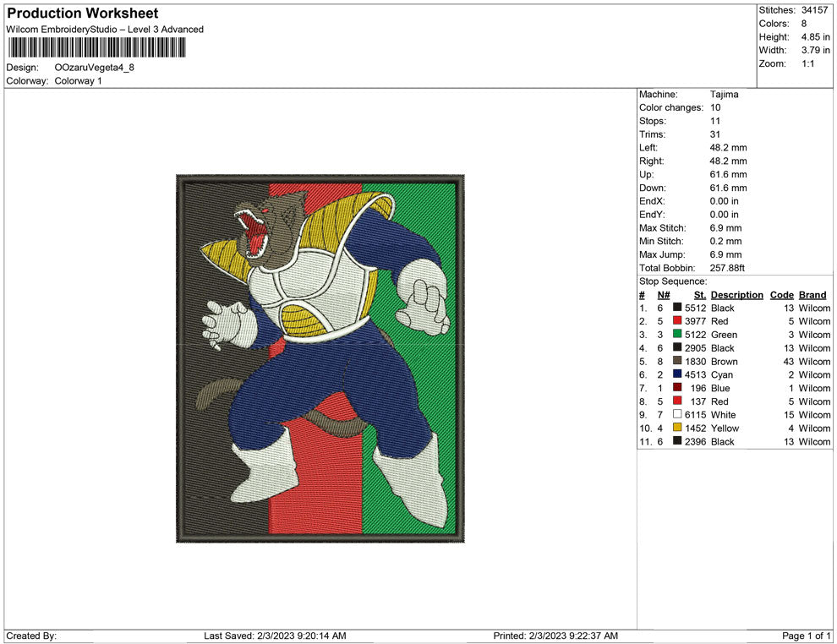The width and height of the screenshot is (837, 644).
Task: Click the 'Stop Sequence:' label
Action: [673, 281]
